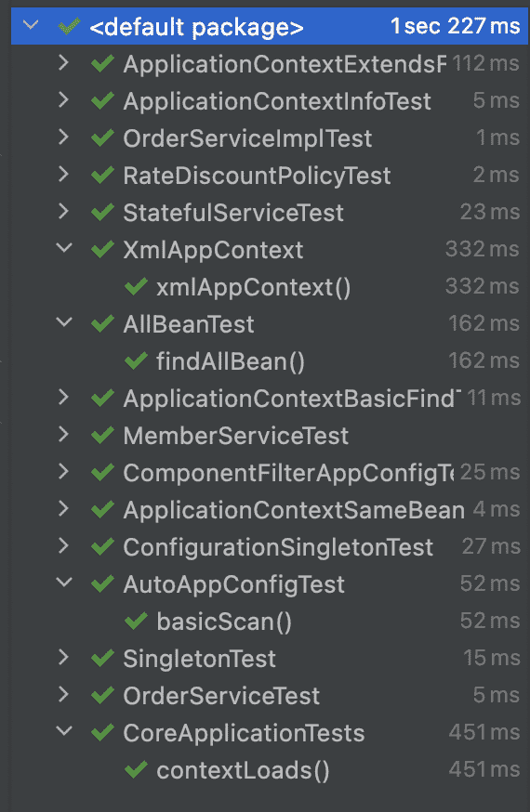The image size is (530, 812).
Task: Click the 451 ms duration of contextLoads()
Action: 484,769
